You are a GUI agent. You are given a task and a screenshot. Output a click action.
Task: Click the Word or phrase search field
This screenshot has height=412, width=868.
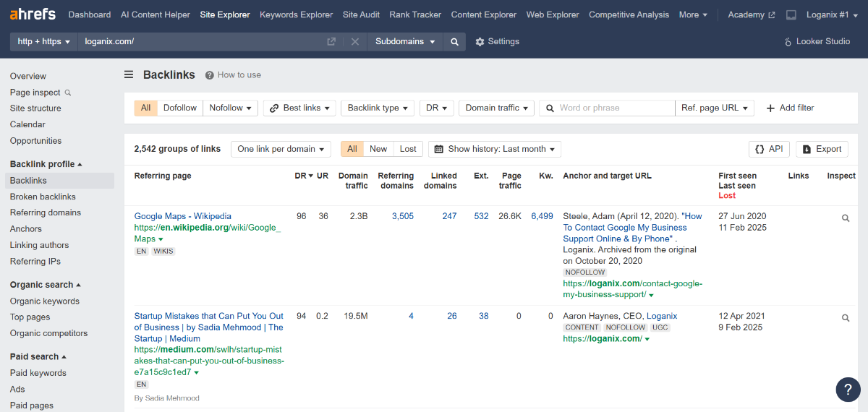coord(607,108)
